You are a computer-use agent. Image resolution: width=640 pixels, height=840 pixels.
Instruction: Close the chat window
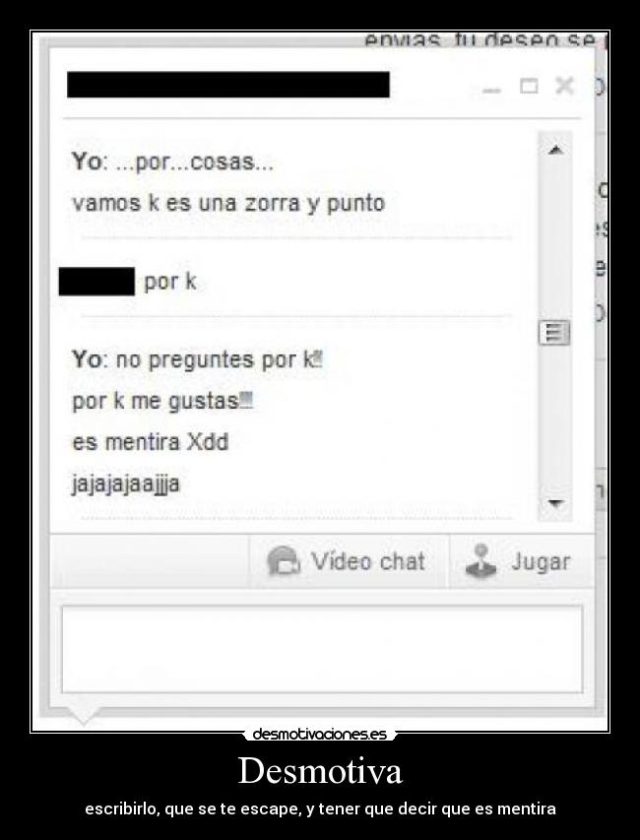pyautogui.click(x=564, y=85)
